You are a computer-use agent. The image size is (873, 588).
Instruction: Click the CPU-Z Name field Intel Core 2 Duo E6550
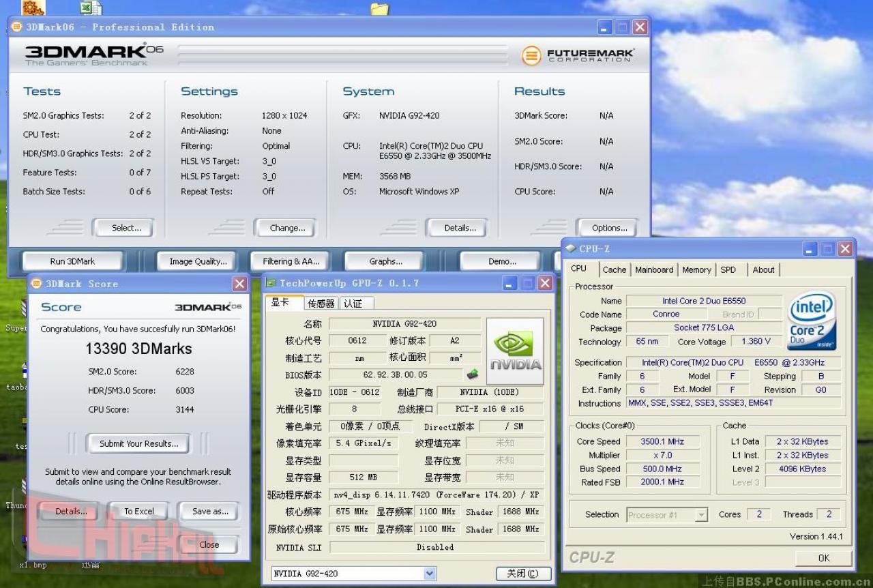tap(704, 301)
